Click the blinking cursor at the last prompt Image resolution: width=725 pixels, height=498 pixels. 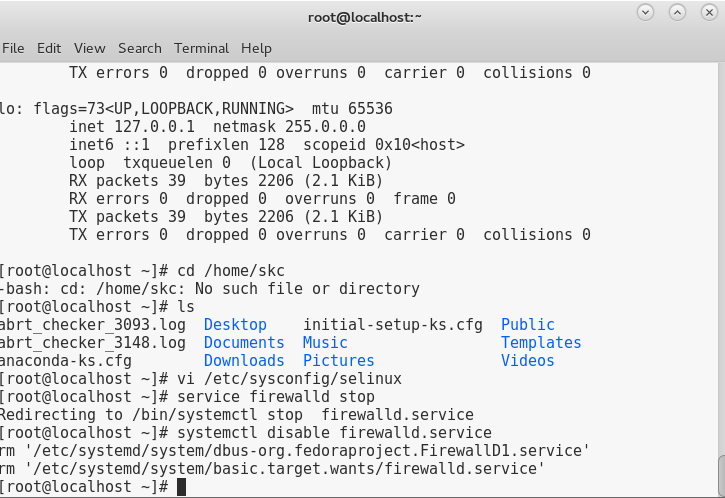click(181, 487)
